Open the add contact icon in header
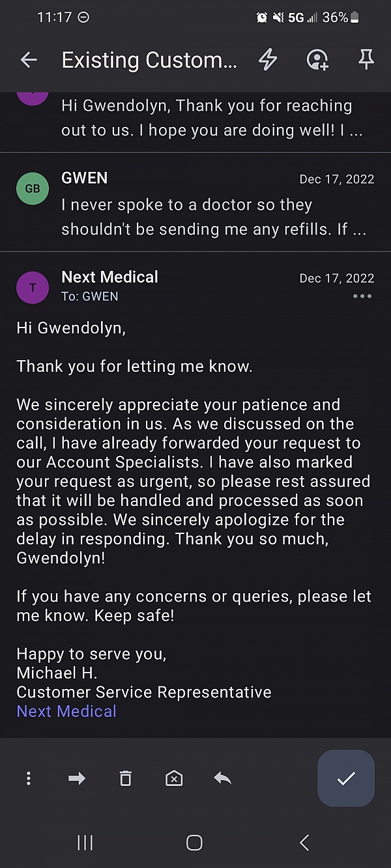Image resolution: width=391 pixels, height=868 pixels. [x=317, y=60]
